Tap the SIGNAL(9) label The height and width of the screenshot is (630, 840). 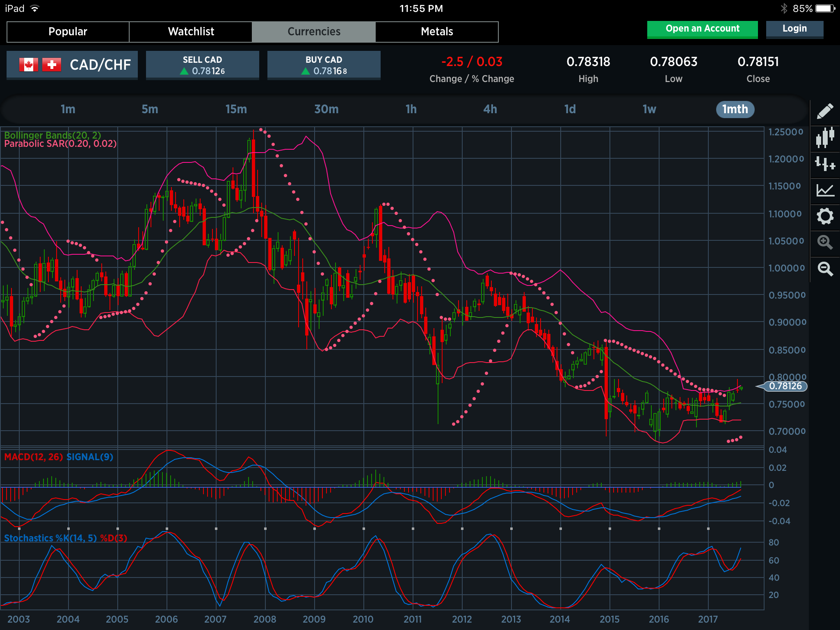90,457
